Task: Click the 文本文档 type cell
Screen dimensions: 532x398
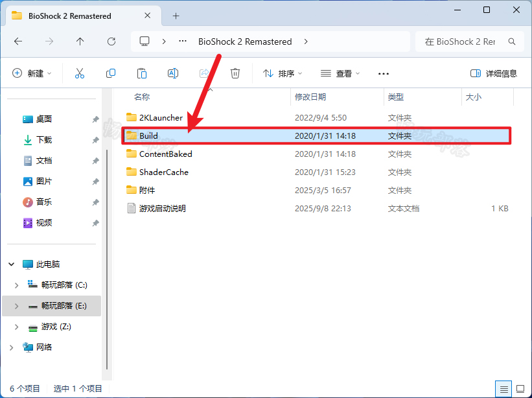Action: click(x=404, y=208)
